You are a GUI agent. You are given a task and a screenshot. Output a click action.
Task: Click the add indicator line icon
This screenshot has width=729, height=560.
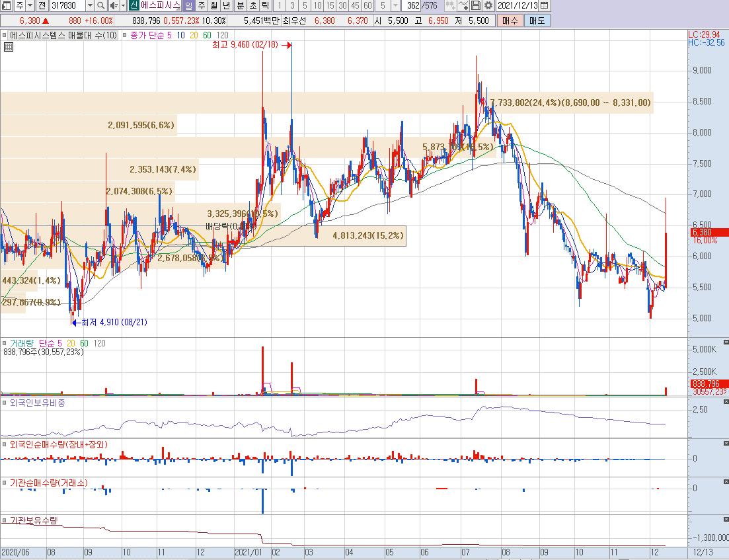463,5
